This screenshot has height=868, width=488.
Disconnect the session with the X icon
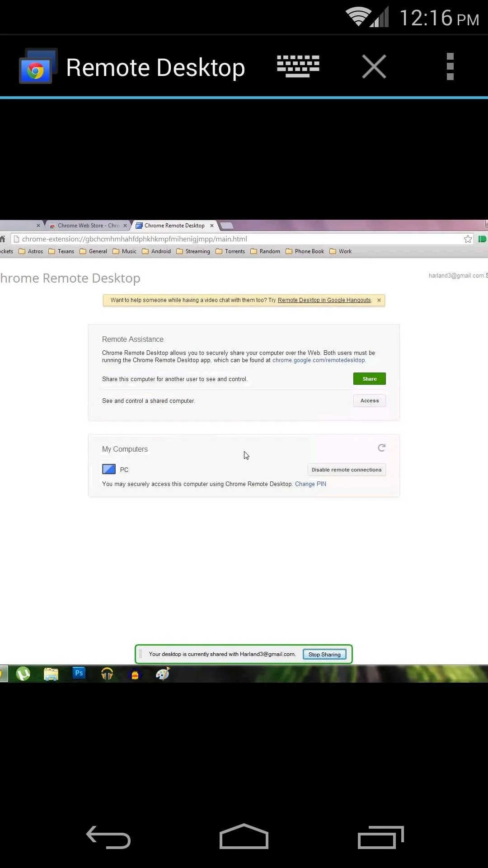(374, 66)
